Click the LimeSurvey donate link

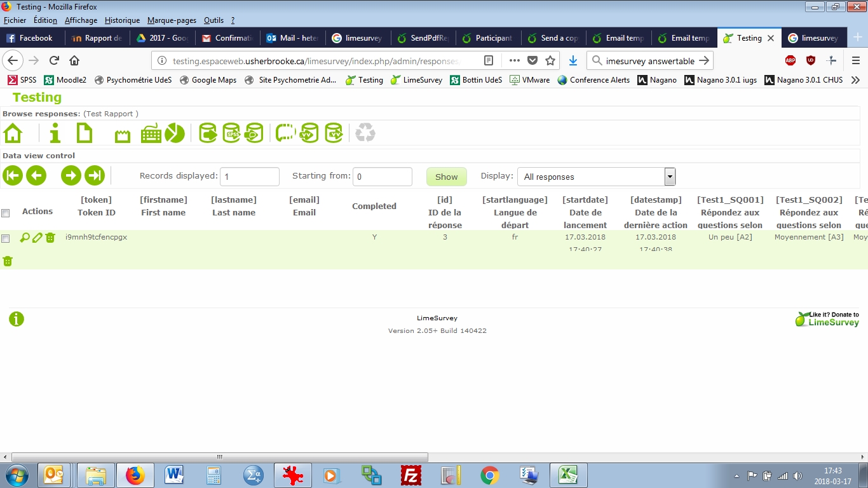pyautogui.click(x=827, y=319)
